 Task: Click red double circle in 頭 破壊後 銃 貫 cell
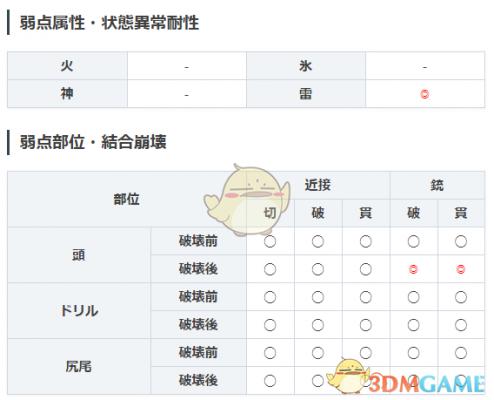point(461,269)
